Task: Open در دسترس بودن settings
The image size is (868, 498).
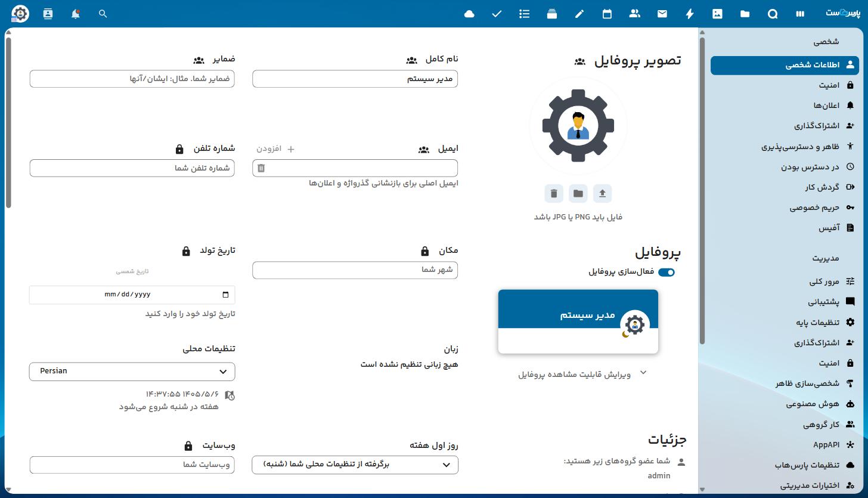Action: 785,167
